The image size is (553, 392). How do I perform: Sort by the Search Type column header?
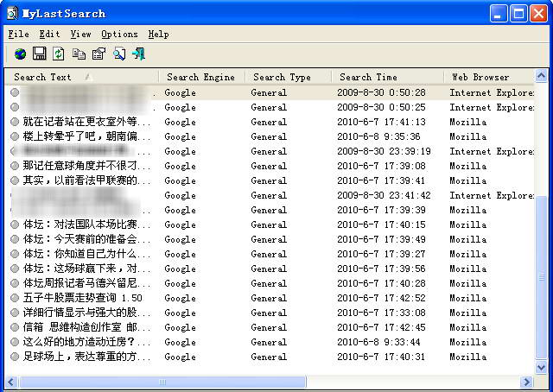tap(289, 77)
